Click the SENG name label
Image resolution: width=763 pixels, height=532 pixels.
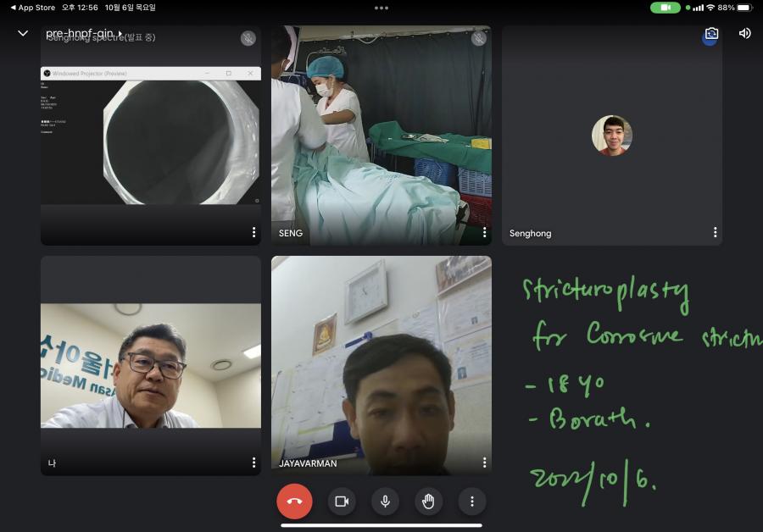[291, 234]
